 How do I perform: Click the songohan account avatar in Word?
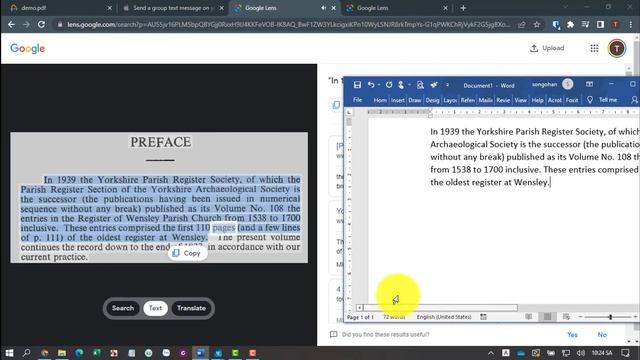tap(567, 84)
